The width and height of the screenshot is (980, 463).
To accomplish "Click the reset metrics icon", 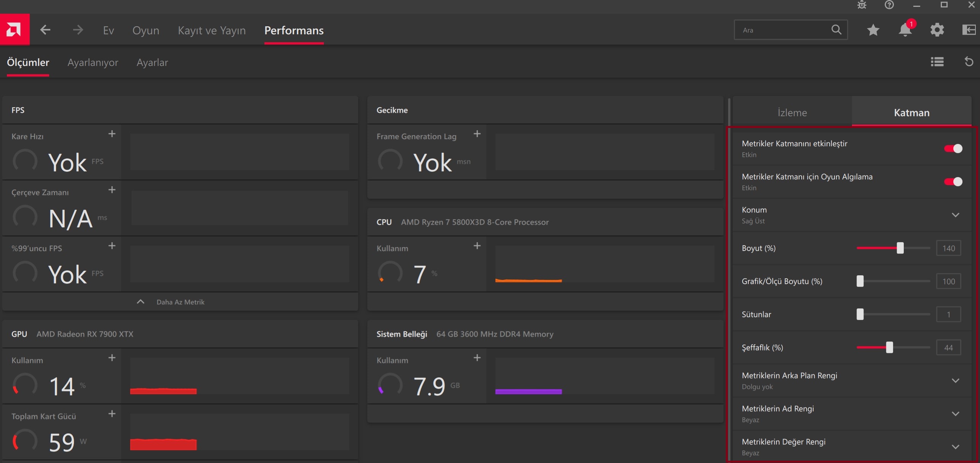I will pyautogui.click(x=969, y=62).
